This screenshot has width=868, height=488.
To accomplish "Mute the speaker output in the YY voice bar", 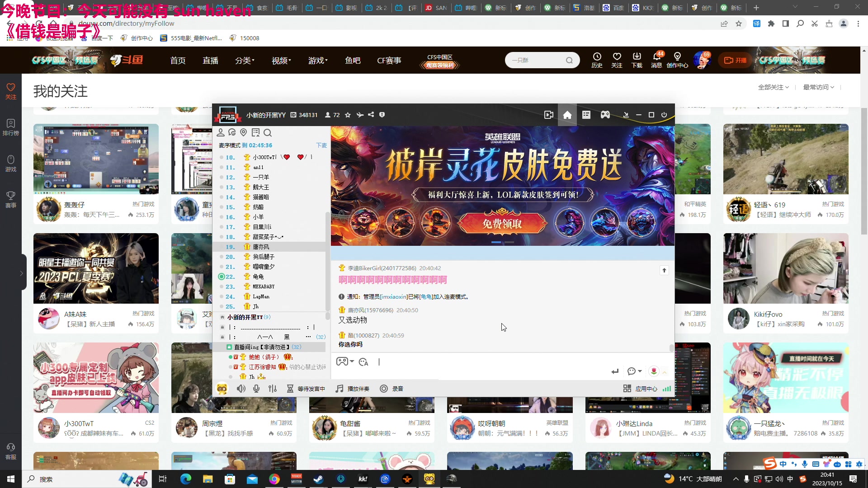I will coord(241,389).
